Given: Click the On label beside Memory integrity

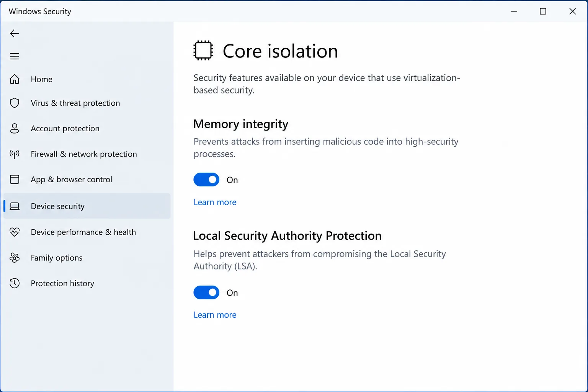Looking at the screenshot, I should pyautogui.click(x=232, y=180).
